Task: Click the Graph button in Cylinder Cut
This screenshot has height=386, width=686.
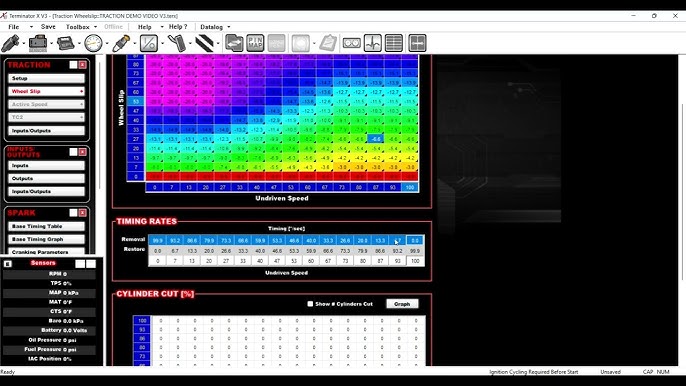Action: click(402, 304)
